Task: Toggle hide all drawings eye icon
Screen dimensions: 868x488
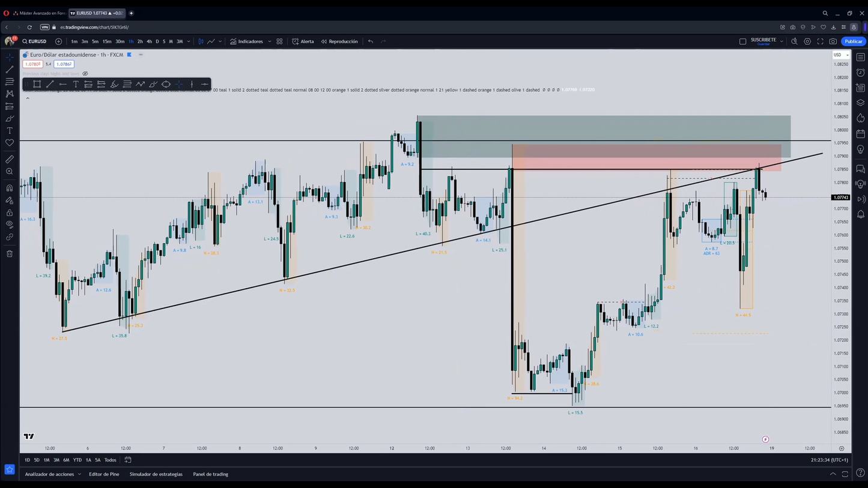Action: click(x=10, y=224)
